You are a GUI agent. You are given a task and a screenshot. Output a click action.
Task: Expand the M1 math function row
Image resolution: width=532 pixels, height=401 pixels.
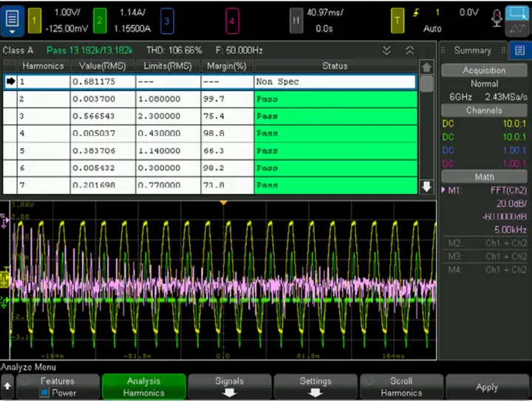click(484, 191)
